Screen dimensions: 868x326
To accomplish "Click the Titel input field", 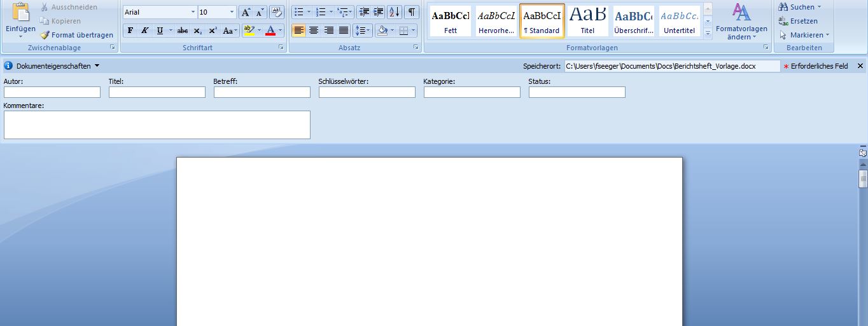I will click(x=157, y=92).
